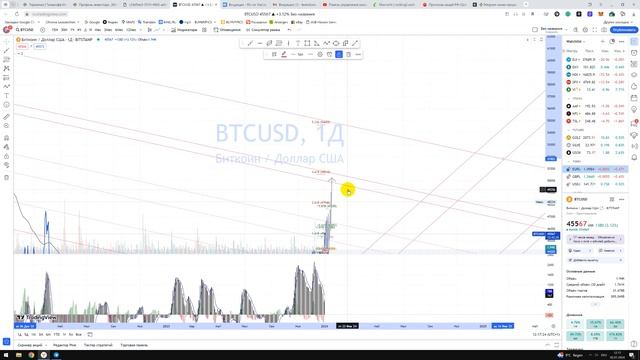Click the highlighted date marker on time axis
This screenshot has height=360, width=640.
[x=347, y=326]
